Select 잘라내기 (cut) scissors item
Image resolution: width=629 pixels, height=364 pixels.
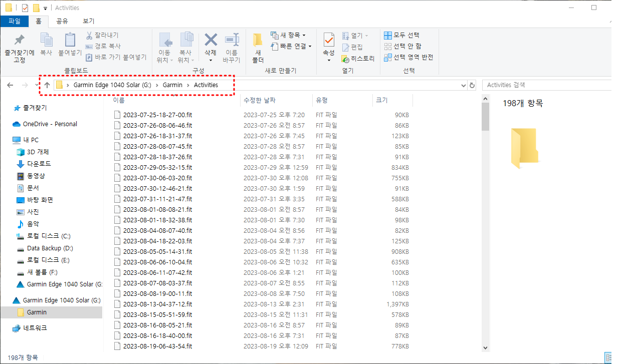[x=102, y=35]
